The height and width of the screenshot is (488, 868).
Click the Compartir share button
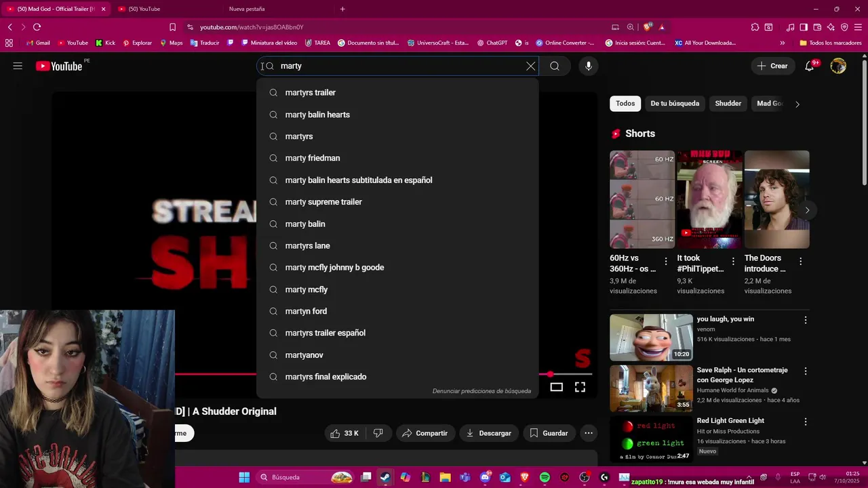425,433
